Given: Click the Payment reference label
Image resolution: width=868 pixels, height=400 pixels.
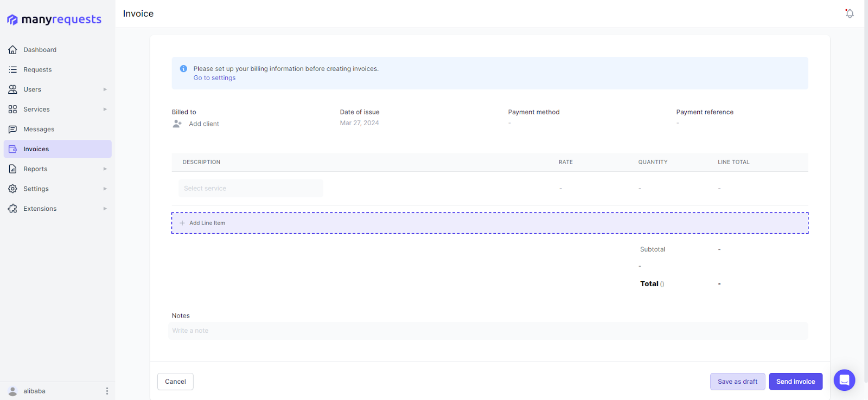Looking at the screenshot, I should 705,112.
